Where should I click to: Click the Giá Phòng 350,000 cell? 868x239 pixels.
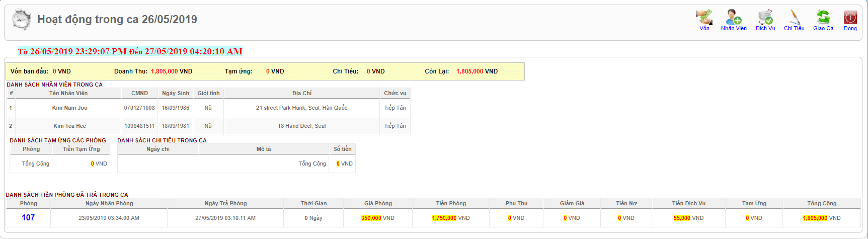tap(371, 218)
